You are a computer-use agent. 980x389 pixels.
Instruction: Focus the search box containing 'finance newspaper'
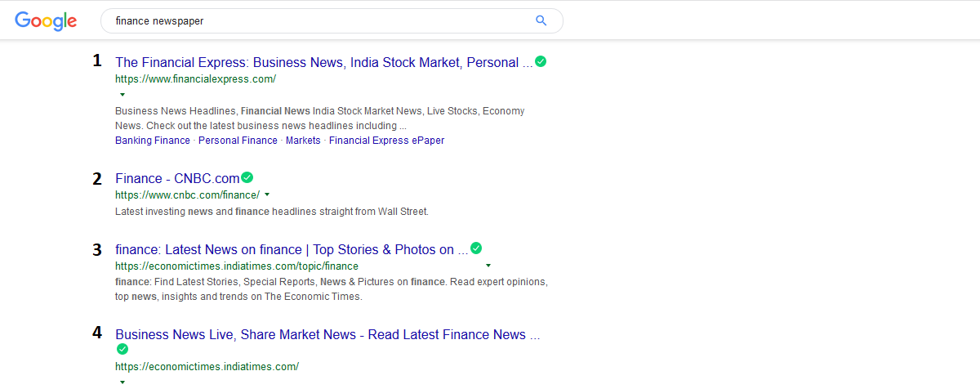point(332,21)
